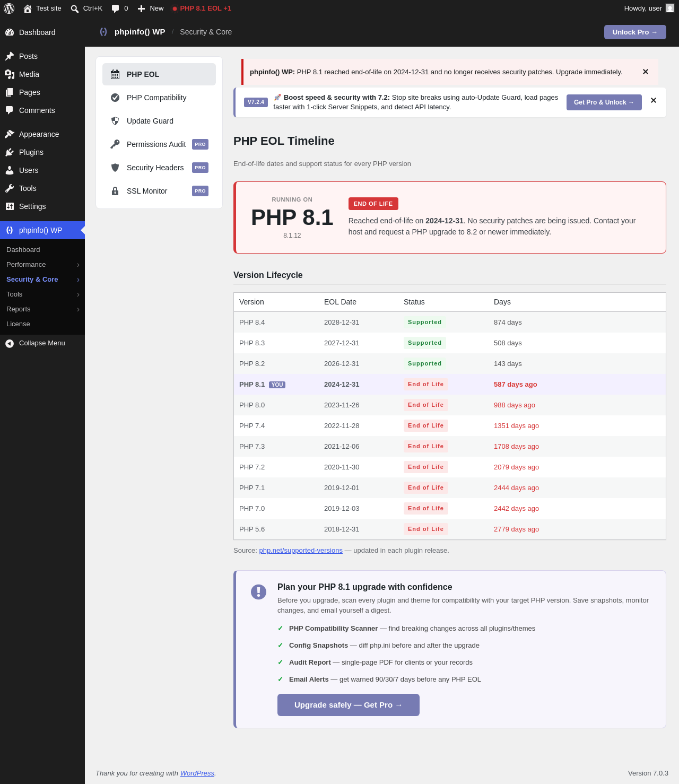Open Settings sliders icon

coord(10,206)
